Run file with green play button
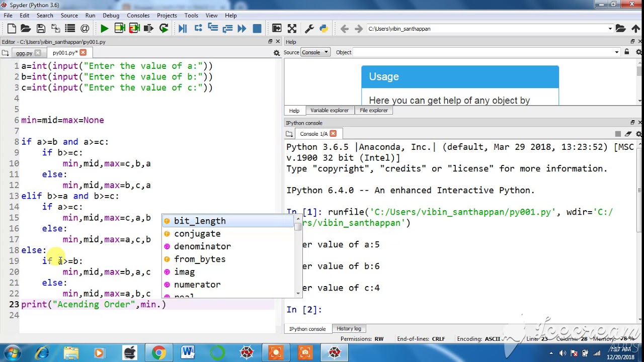 (104, 29)
